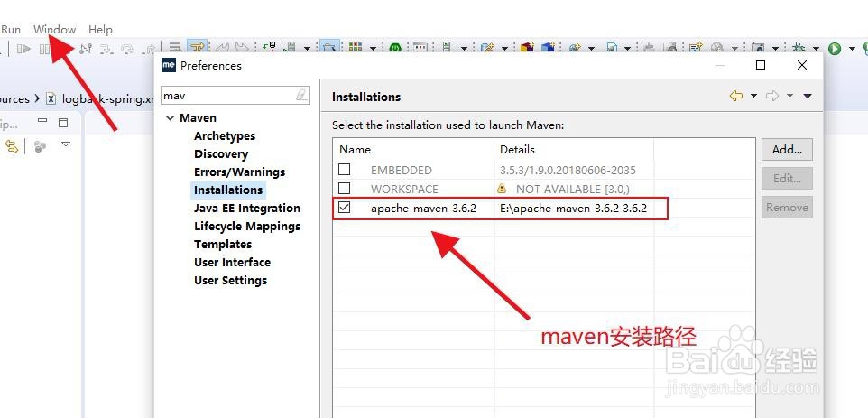Maximize the left side view panel

point(63,123)
